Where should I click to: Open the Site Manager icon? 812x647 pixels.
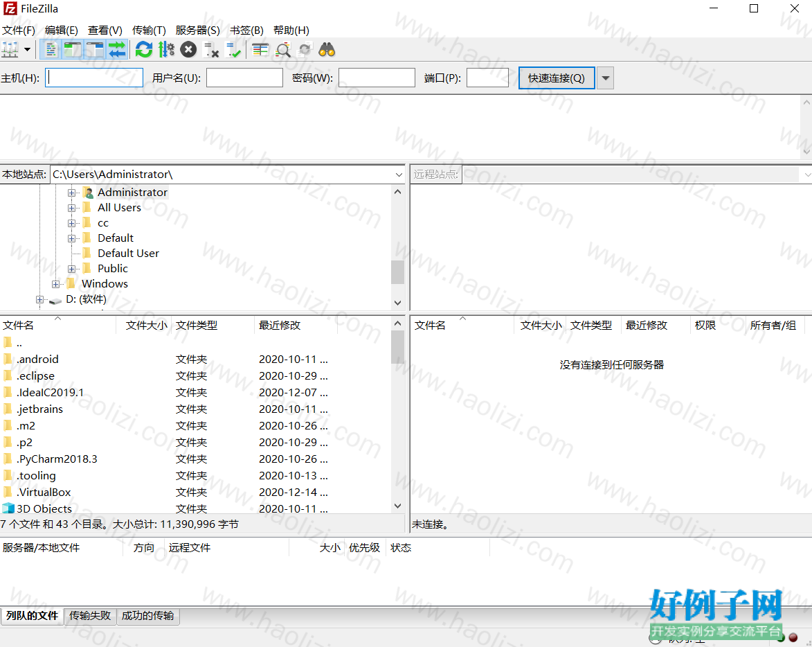10,50
